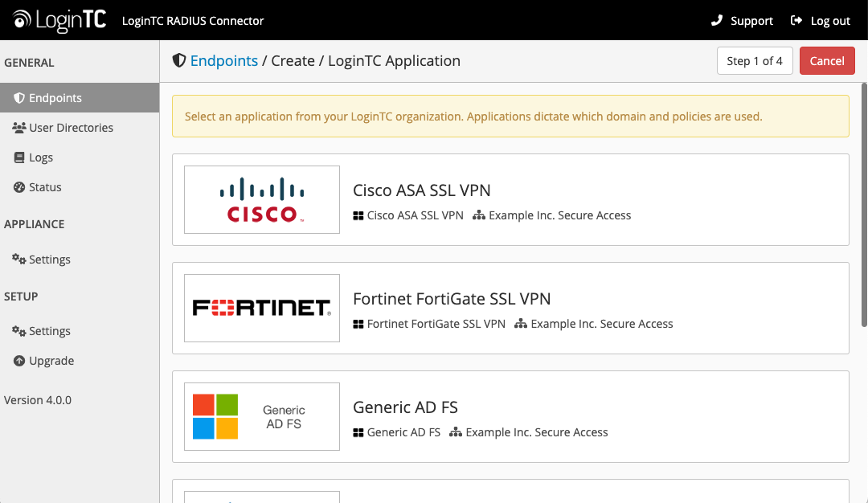The width and height of the screenshot is (868, 503).
Task: Open User Directories via its people icon
Action: pyautogui.click(x=18, y=127)
